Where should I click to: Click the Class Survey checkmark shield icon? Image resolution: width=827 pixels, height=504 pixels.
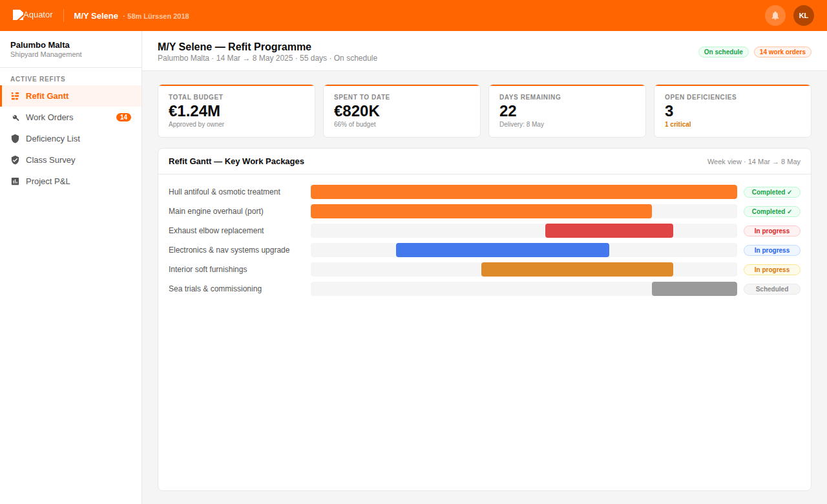(16, 160)
